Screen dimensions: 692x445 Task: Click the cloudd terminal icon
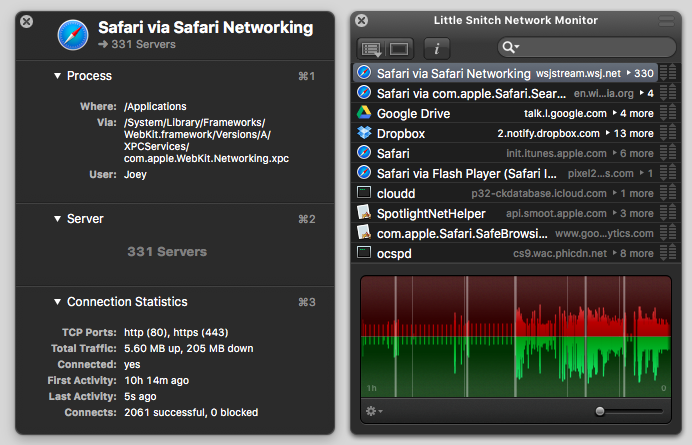point(364,192)
